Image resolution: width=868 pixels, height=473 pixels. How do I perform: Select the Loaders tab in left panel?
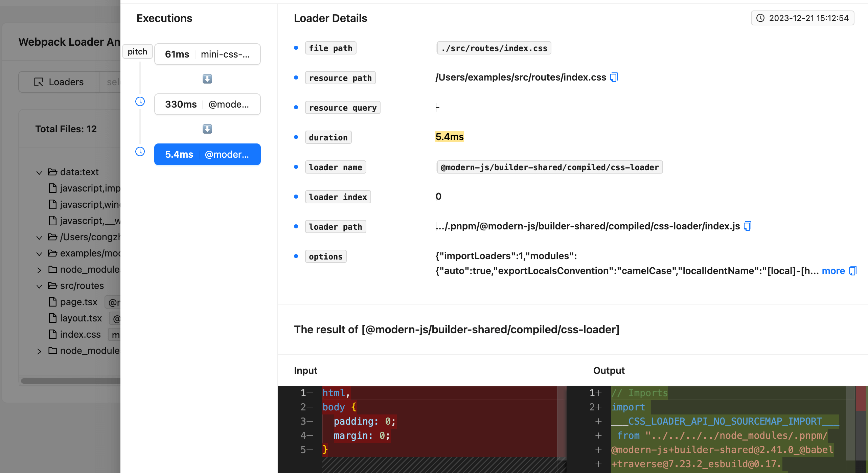point(58,82)
